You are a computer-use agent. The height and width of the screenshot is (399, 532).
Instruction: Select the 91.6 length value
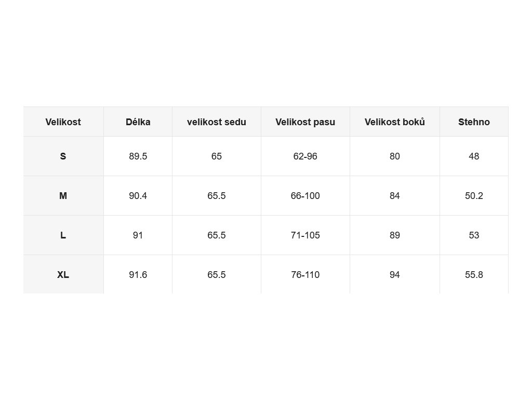[x=138, y=274]
